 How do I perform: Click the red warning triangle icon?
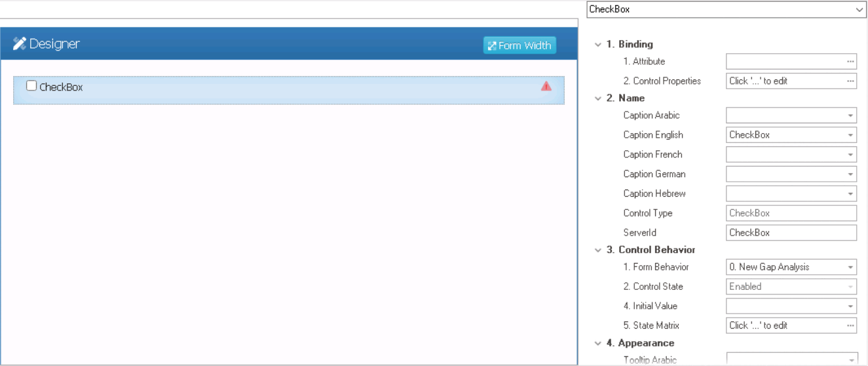point(546,86)
